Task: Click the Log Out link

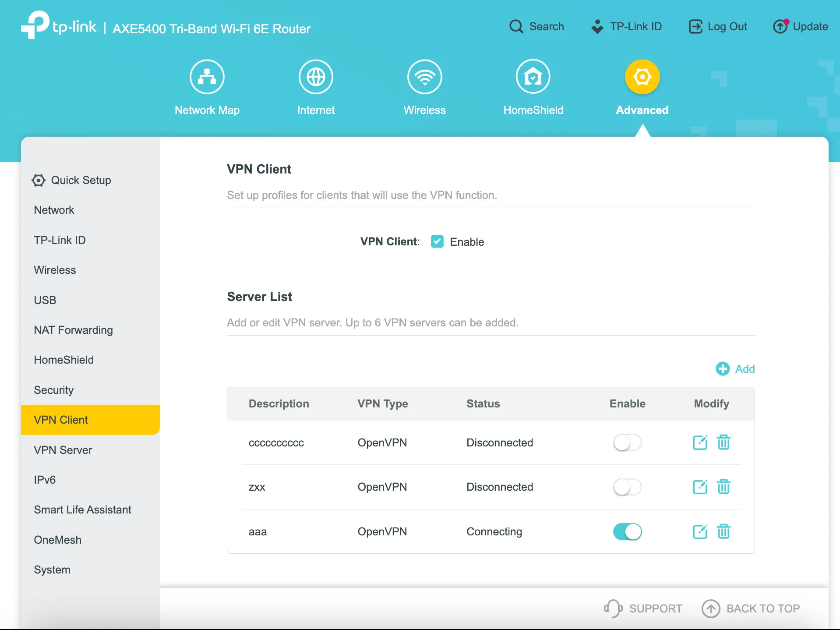Action: click(x=717, y=26)
